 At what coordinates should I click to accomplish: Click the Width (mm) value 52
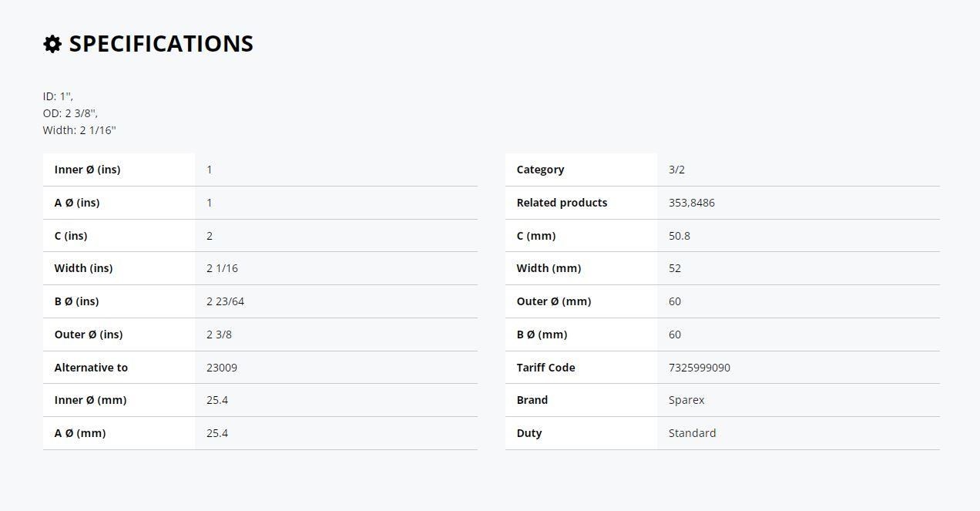(x=675, y=268)
